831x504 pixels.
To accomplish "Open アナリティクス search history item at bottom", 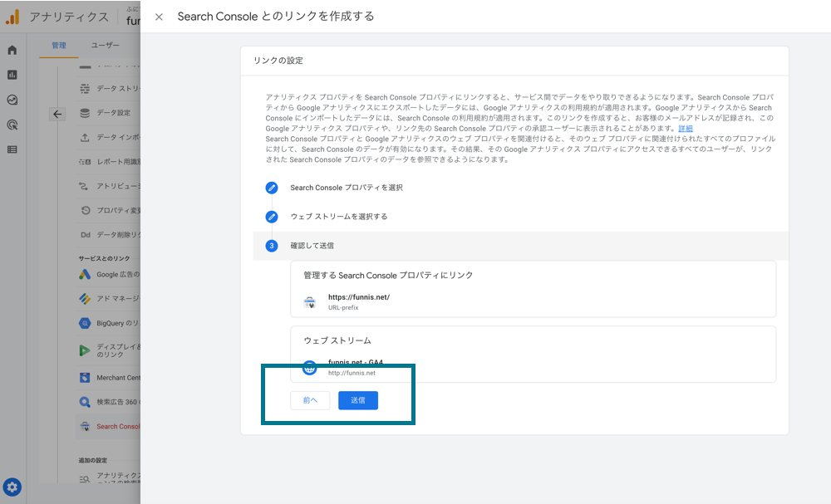I will [x=110, y=478].
